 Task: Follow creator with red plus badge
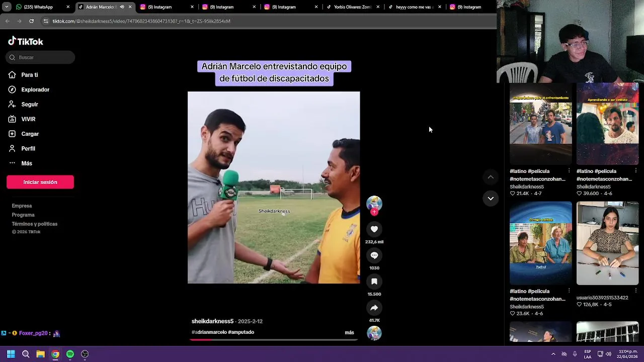tap(374, 212)
